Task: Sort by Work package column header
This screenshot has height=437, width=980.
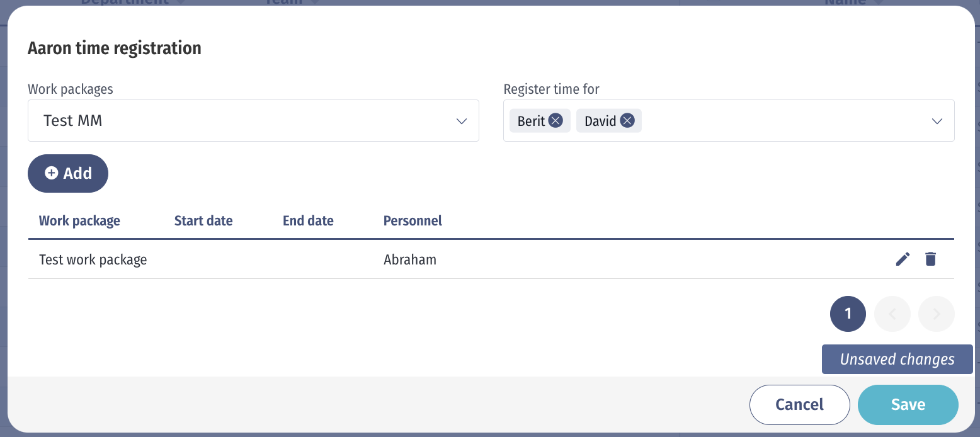Action: [79, 220]
